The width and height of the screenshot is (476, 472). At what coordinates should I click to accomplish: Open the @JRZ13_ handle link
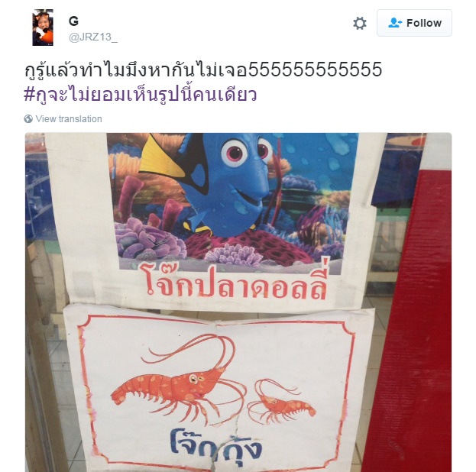93,37
